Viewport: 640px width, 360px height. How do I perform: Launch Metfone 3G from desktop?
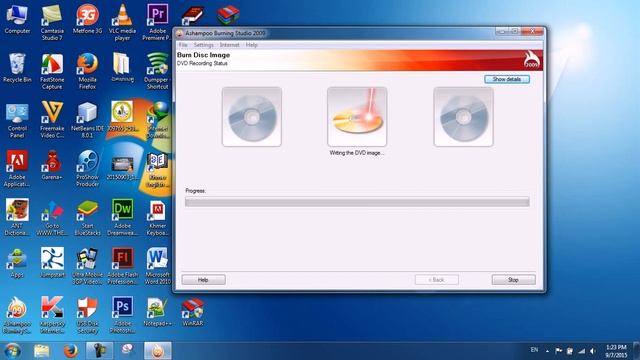coord(87,19)
